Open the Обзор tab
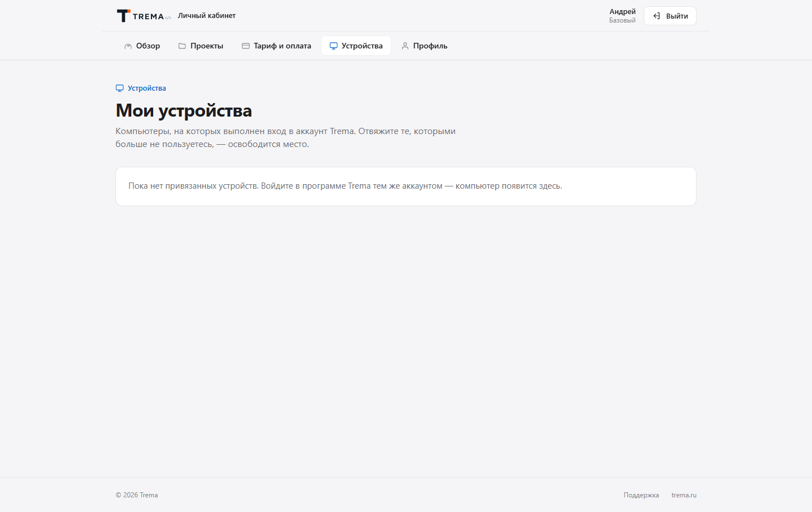 [x=142, y=46]
